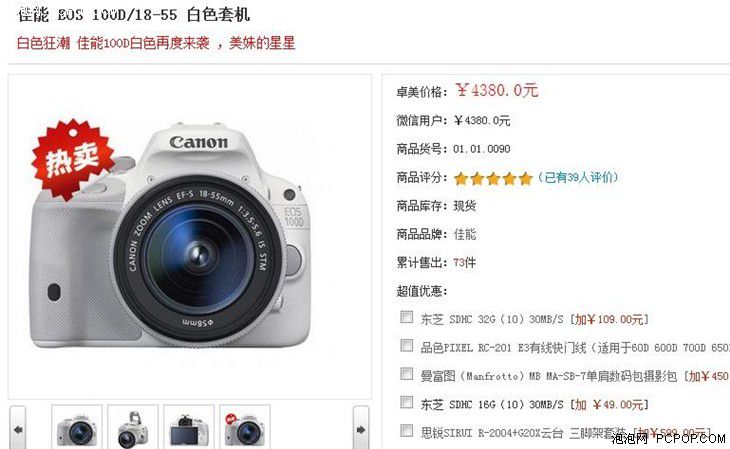Click the 佳能 EOS 100D/18-55 product title
This screenshot has height=449, width=730.
pyautogui.click(x=134, y=14)
